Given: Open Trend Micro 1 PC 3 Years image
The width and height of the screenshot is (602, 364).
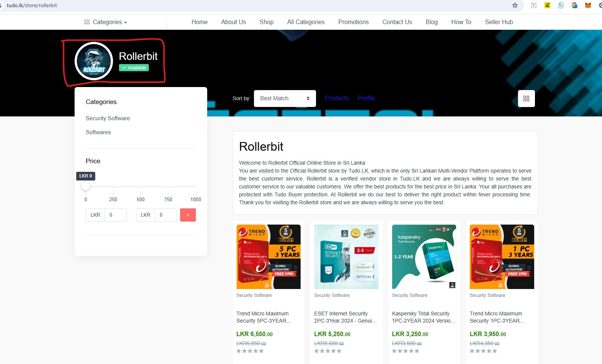Looking at the screenshot, I should coord(502,257).
